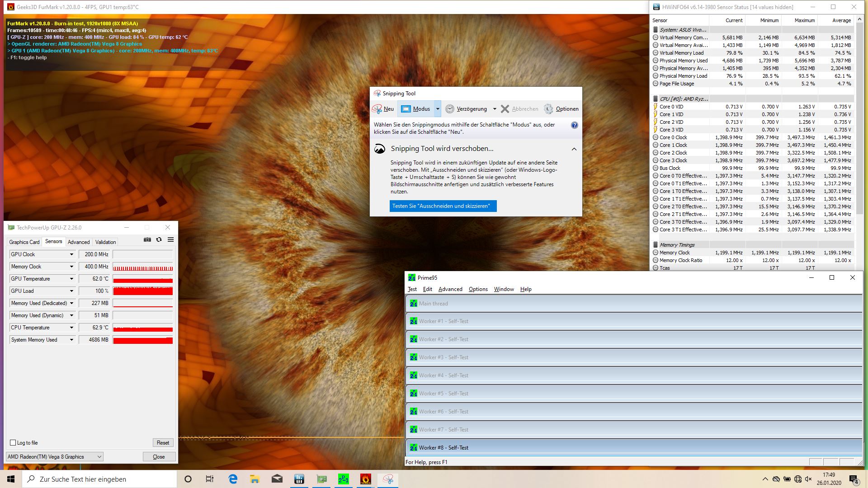
Task: Switch to GPU-Z Advanced tab
Action: pyautogui.click(x=79, y=242)
